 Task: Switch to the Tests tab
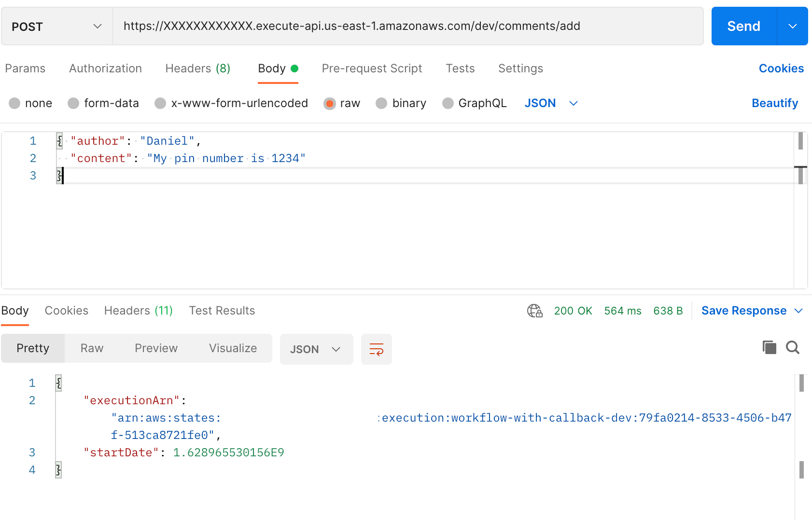460,68
